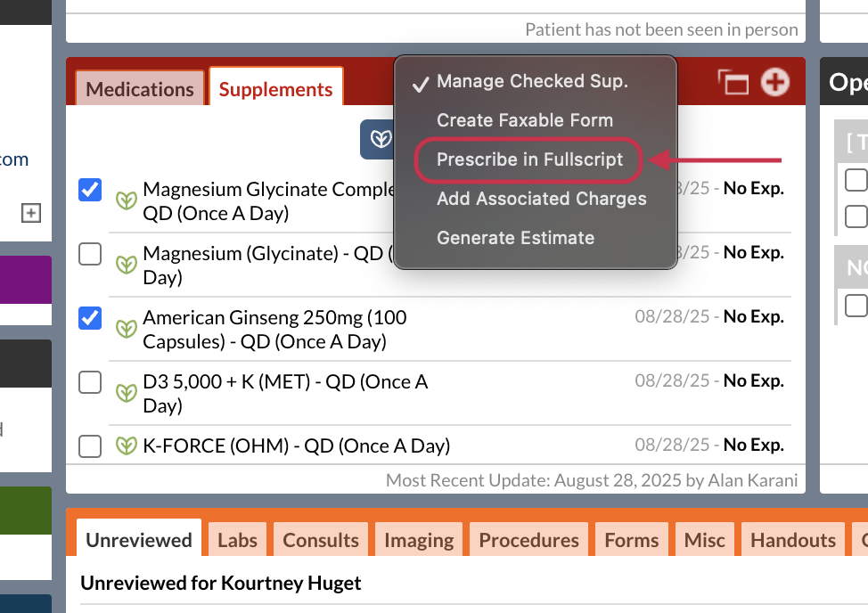Click American Ginseng 250mg supplement name
Screen dimensions: 868x613
pyautogui.click(x=274, y=329)
